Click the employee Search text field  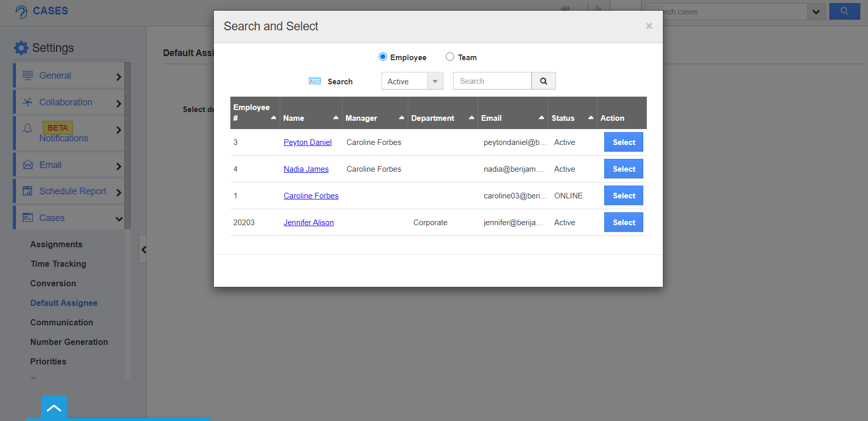pos(492,81)
